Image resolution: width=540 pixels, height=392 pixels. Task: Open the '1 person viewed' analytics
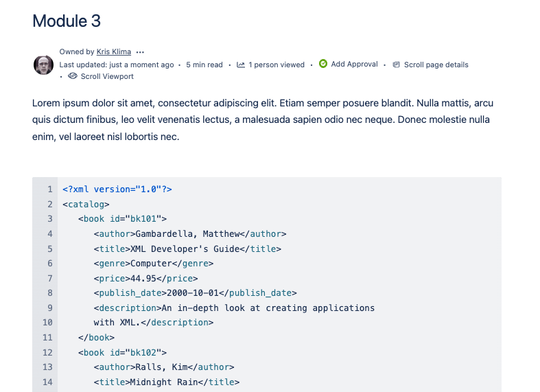tap(277, 65)
